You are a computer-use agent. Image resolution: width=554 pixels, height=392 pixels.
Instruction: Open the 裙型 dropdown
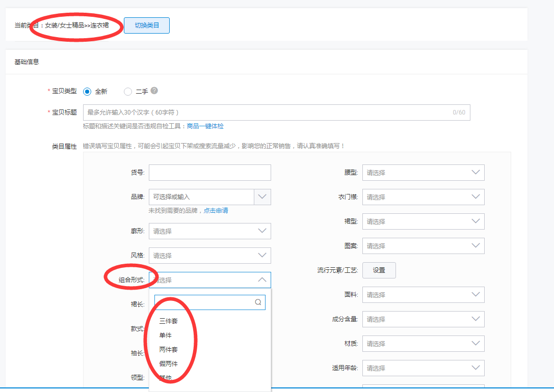[x=424, y=221]
